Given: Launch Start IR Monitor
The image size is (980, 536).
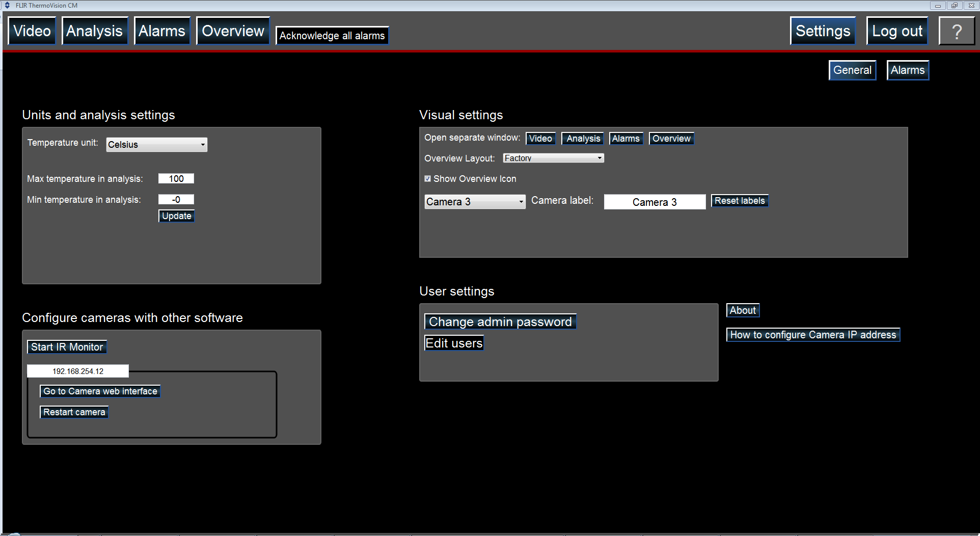Looking at the screenshot, I should tap(67, 347).
